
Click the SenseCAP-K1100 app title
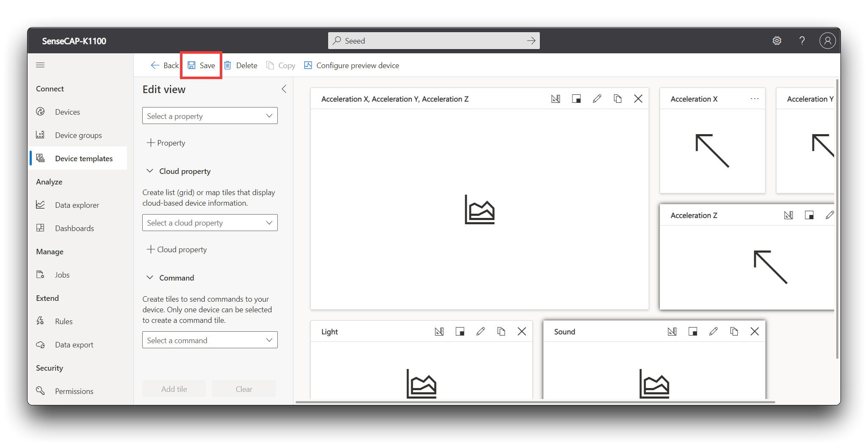point(74,41)
